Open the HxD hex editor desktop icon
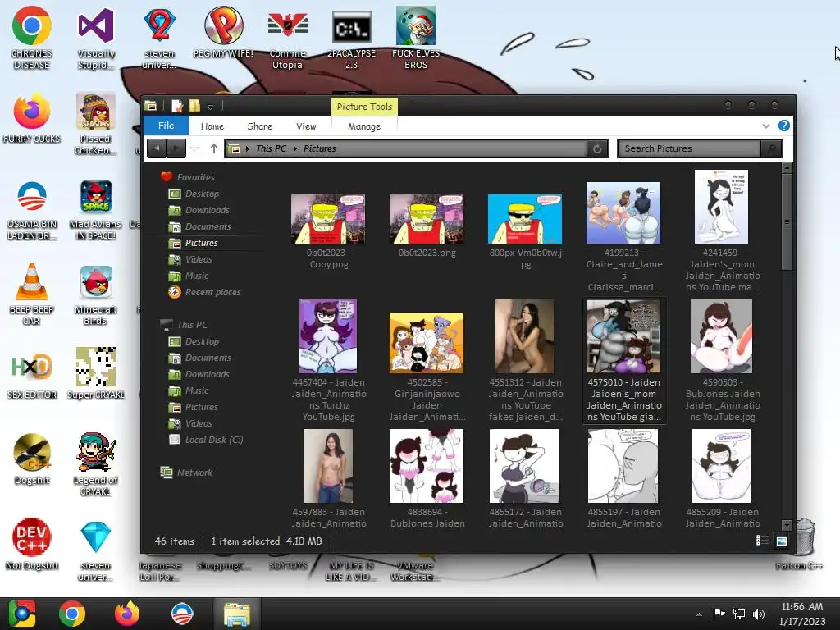This screenshot has width=840, height=630. (32, 374)
